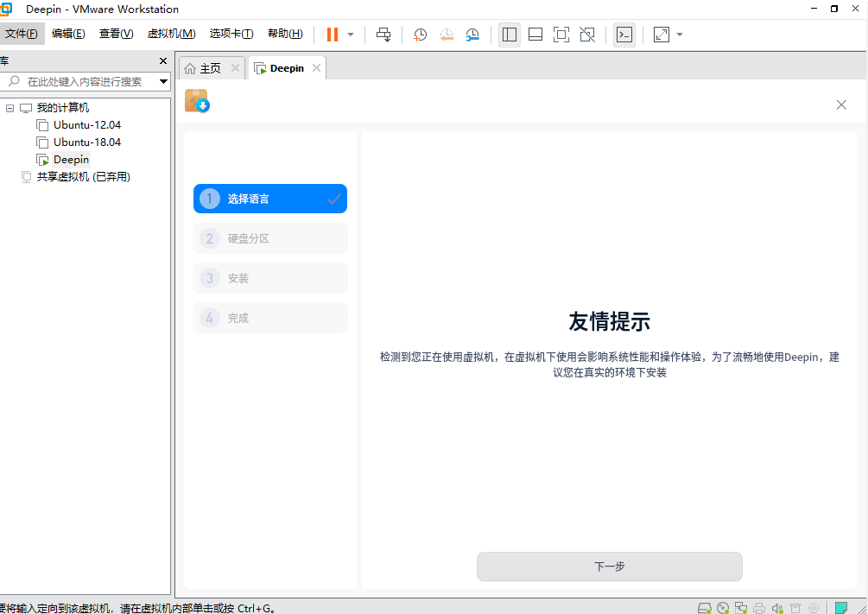
Task: Select step 1 选择语言
Action: pyautogui.click(x=270, y=199)
